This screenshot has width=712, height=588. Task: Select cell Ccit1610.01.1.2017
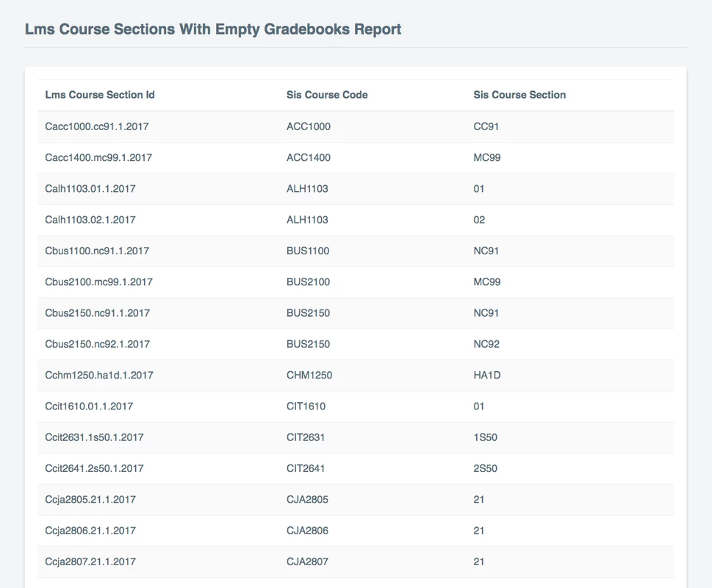tap(89, 406)
